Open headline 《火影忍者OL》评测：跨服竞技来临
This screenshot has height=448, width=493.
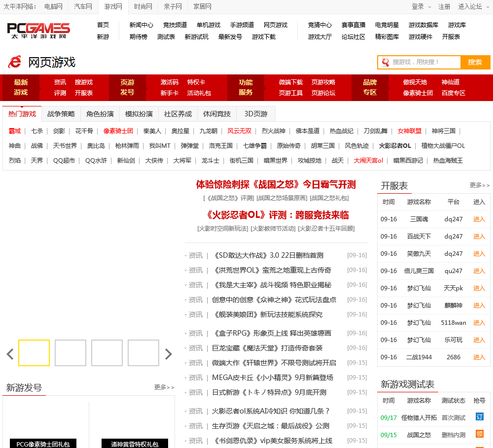click(277, 215)
